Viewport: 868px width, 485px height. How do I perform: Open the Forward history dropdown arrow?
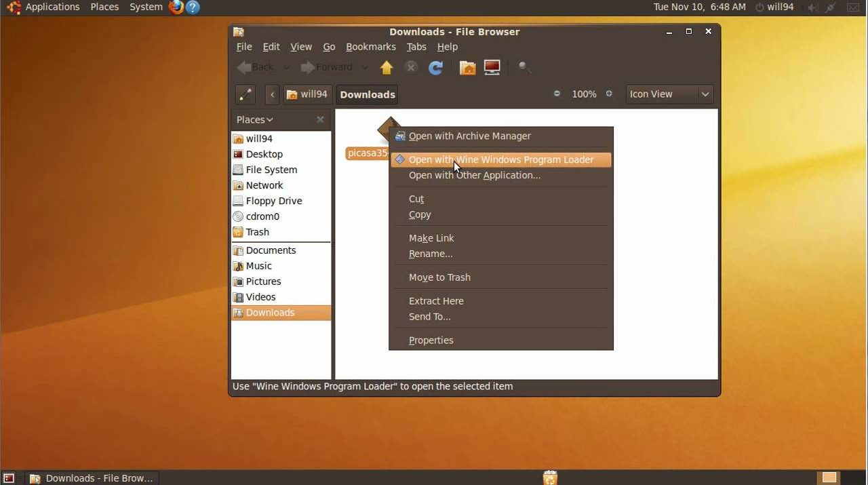pos(365,67)
